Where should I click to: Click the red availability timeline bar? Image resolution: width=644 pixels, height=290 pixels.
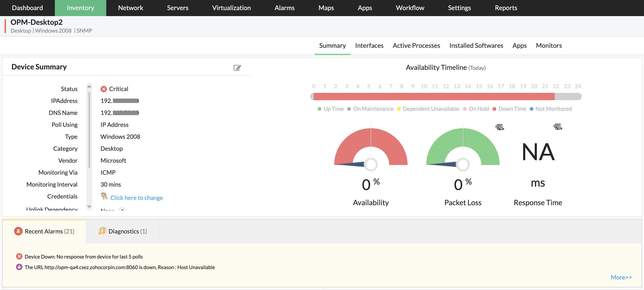point(434,97)
